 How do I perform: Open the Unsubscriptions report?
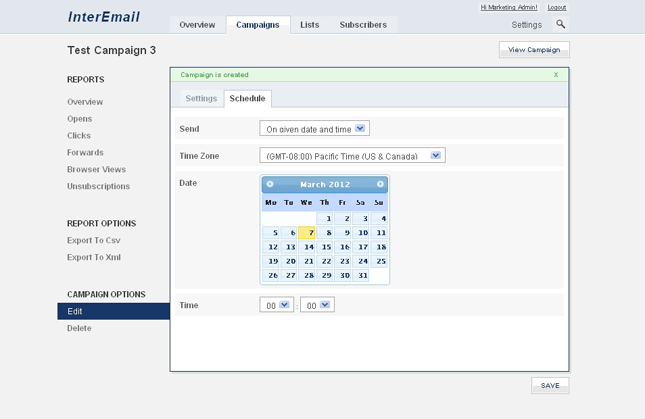[x=98, y=186]
